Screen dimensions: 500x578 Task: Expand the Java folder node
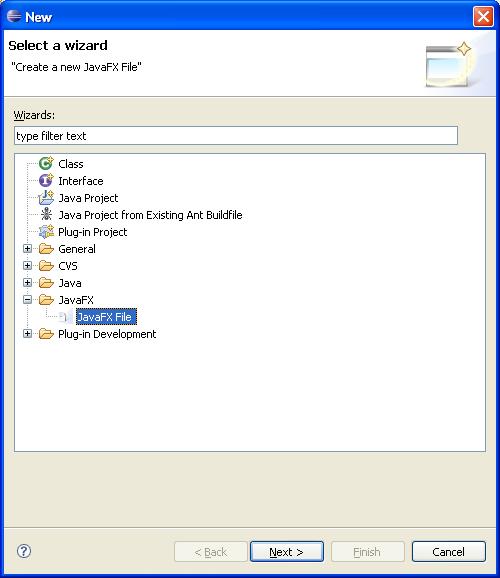coord(27,282)
